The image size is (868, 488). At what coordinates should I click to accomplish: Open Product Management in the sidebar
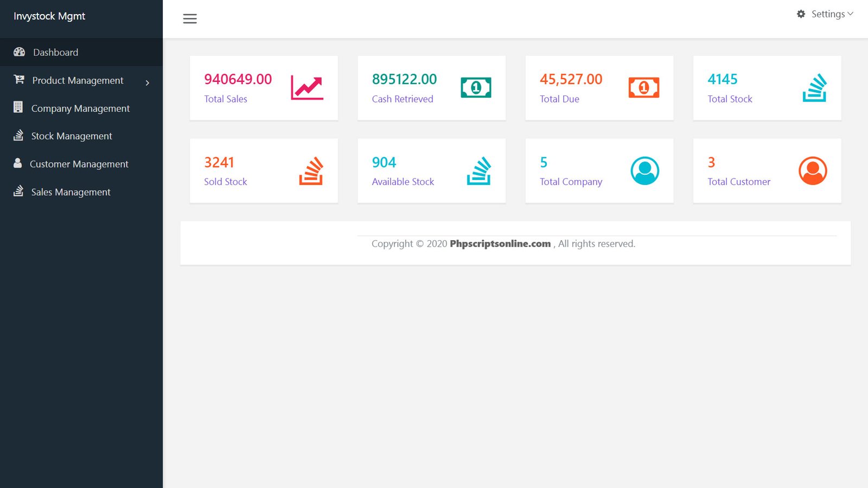click(81, 80)
